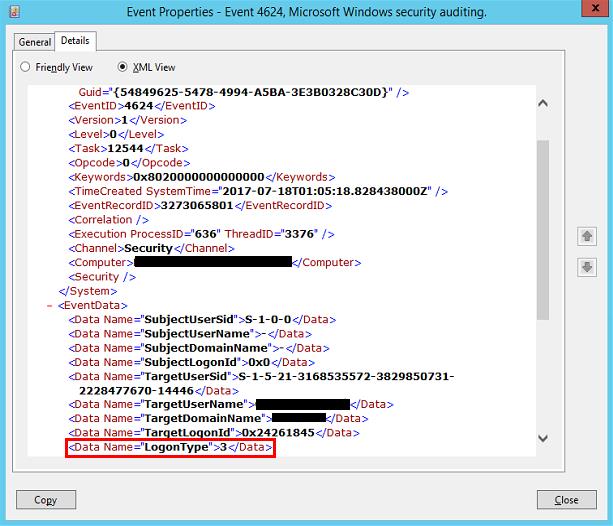Click the Correlation element line
The height and width of the screenshot is (526, 613).
pos(109,220)
